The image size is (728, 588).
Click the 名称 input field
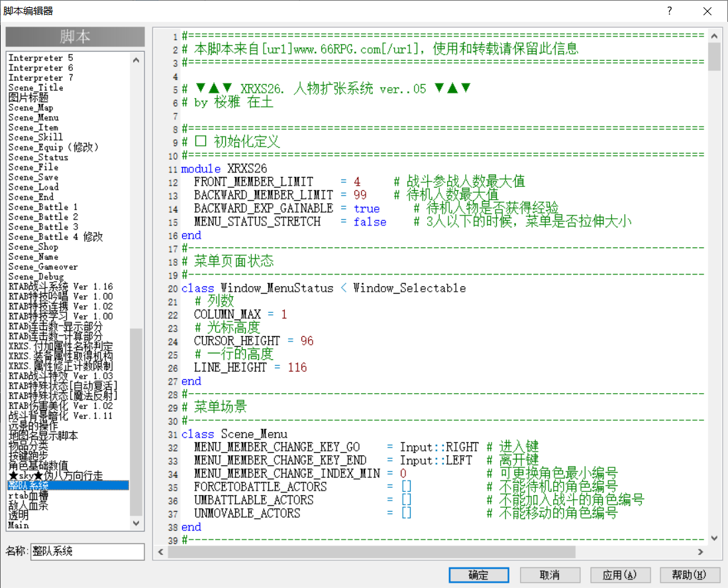[87, 552]
